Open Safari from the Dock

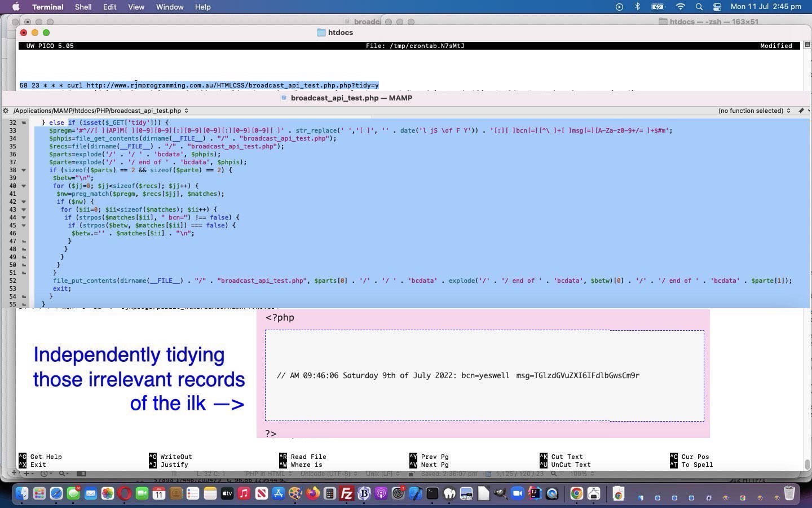[56, 493]
